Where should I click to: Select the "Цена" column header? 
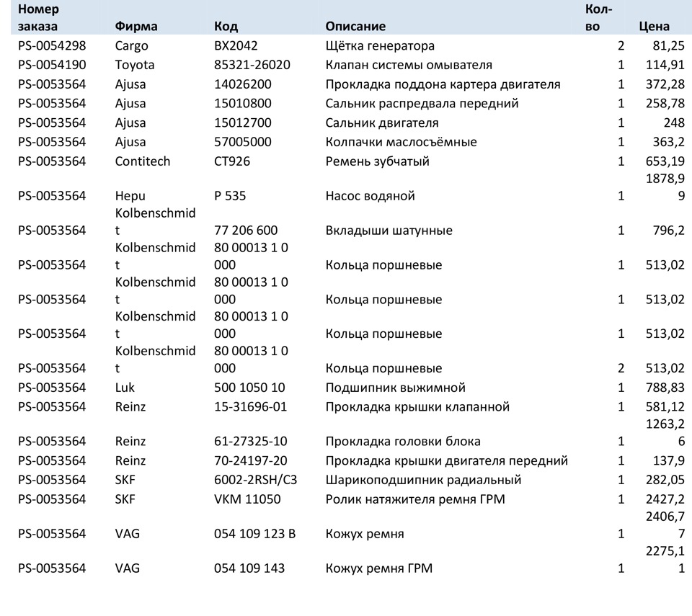654,26
